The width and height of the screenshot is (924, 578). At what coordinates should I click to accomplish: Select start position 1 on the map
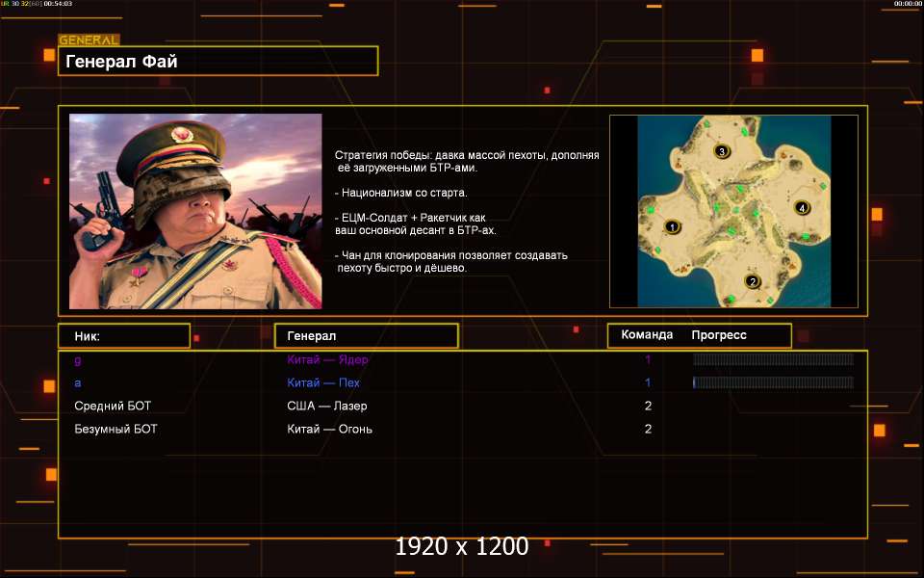click(672, 226)
